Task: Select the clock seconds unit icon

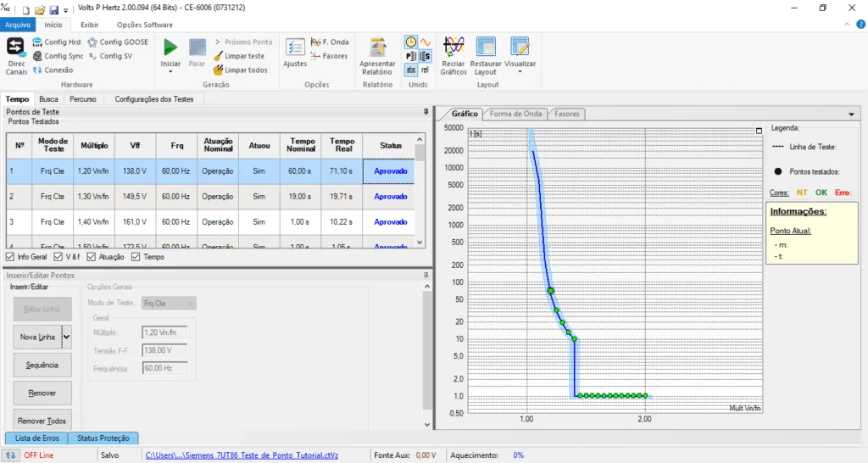Action: coord(411,42)
